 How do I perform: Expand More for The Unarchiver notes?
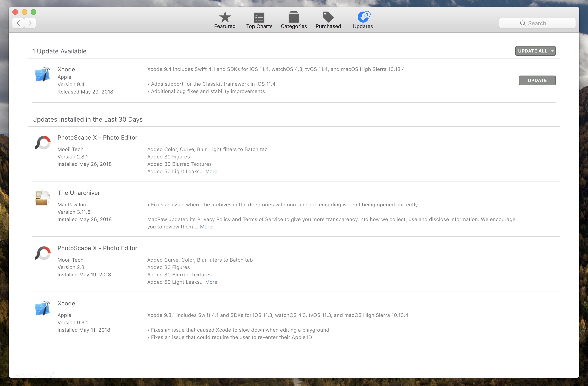tap(206, 227)
